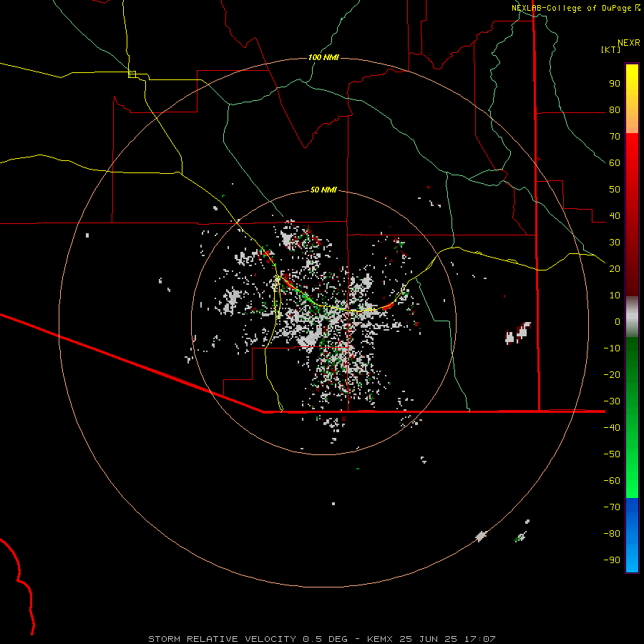
Task: Click the 90 value on velocity scale
Action: pos(615,84)
